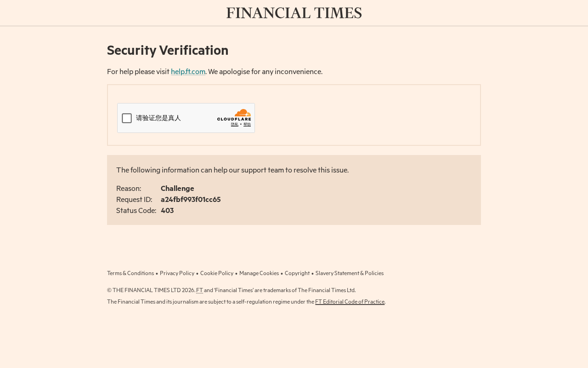Click the Cloudflare wordmark text
The height and width of the screenshot is (368, 588).
pyautogui.click(x=234, y=120)
